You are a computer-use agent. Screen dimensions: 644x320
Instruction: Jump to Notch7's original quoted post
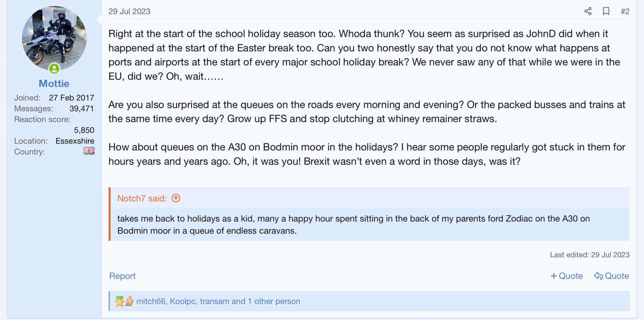[176, 198]
